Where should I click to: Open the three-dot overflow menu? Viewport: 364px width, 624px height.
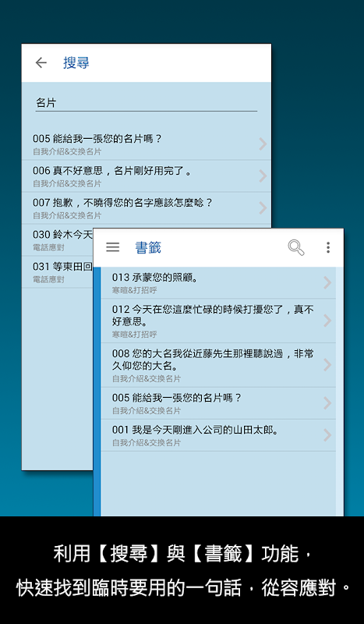[328, 247]
